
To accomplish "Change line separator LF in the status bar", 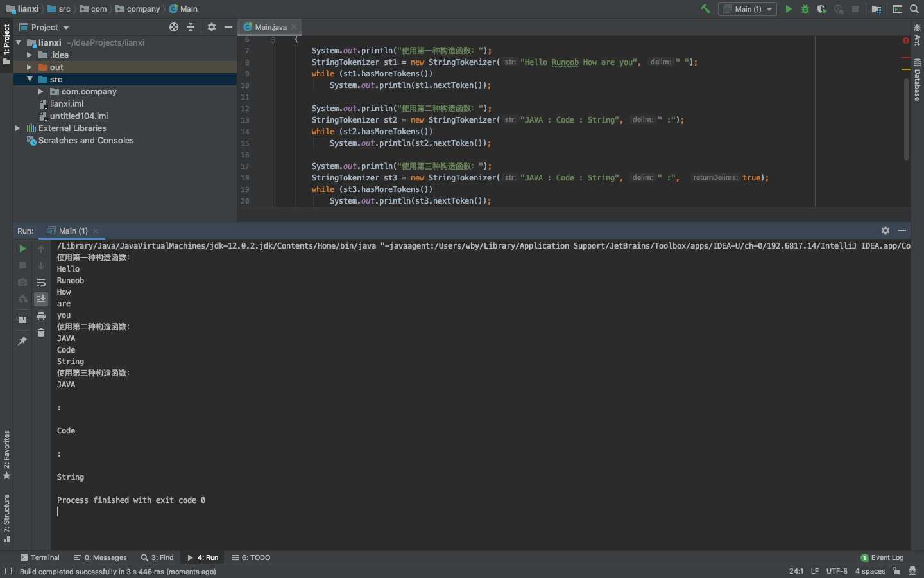I will tap(815, 571).
